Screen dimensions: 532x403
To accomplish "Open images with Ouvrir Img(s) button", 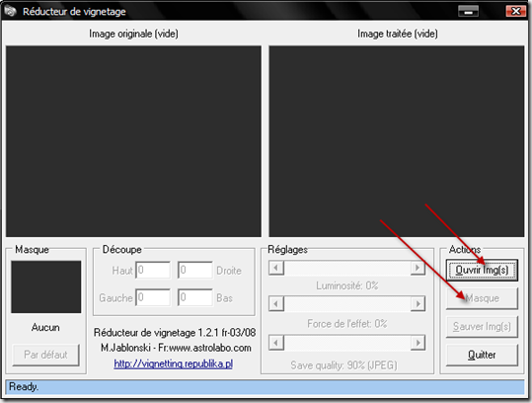I will [x=482, y=271].
